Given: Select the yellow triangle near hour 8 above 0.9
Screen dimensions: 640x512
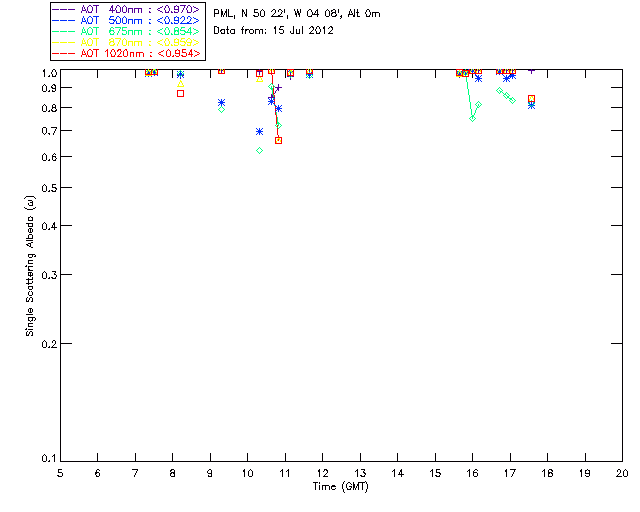Looking at the screenshot, I should [180, 84].
